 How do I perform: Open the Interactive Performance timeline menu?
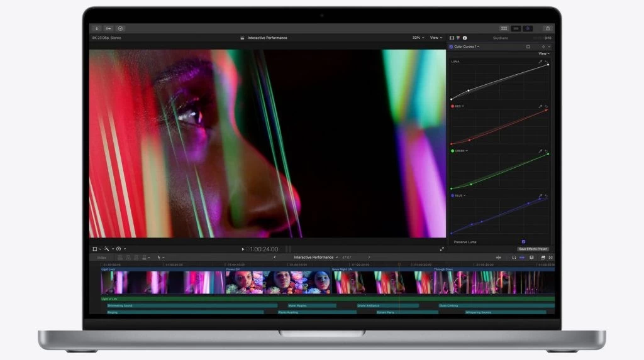[x=316, y=257]
